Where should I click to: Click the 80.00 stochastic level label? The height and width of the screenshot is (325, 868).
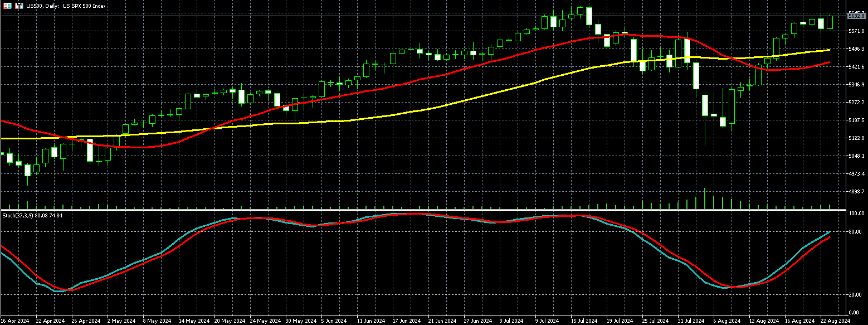pos(856,232)
